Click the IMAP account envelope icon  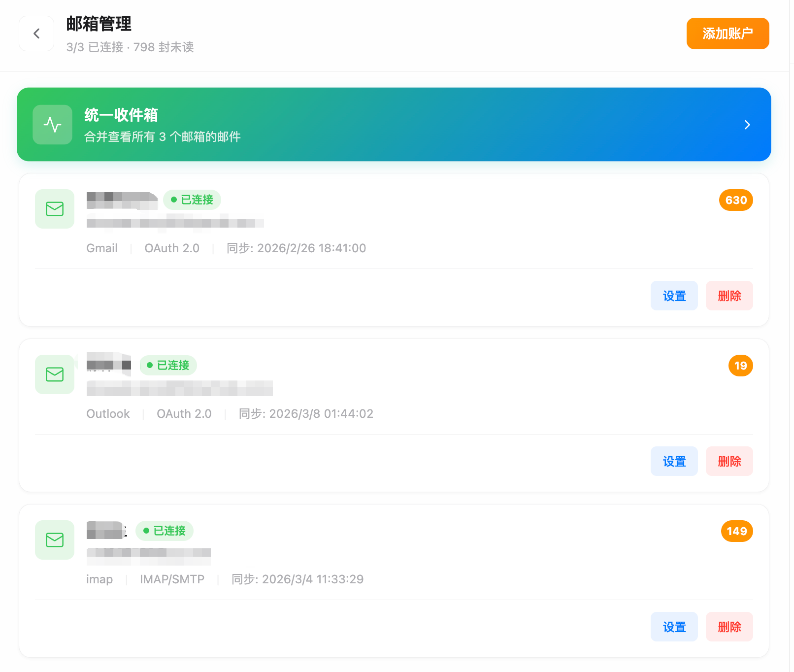(54, 540)
